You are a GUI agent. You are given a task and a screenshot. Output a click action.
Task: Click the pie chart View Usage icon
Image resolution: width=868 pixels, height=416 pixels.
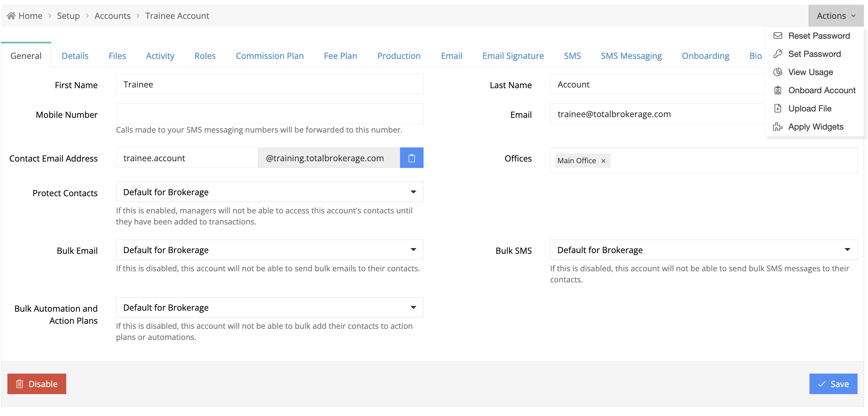point(778,72)
